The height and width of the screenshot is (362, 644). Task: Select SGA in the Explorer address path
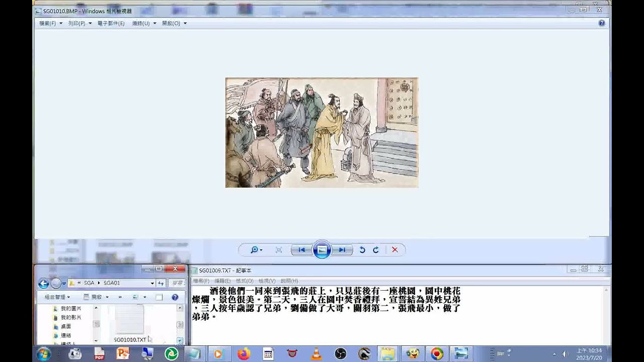(x=89, y=283)
